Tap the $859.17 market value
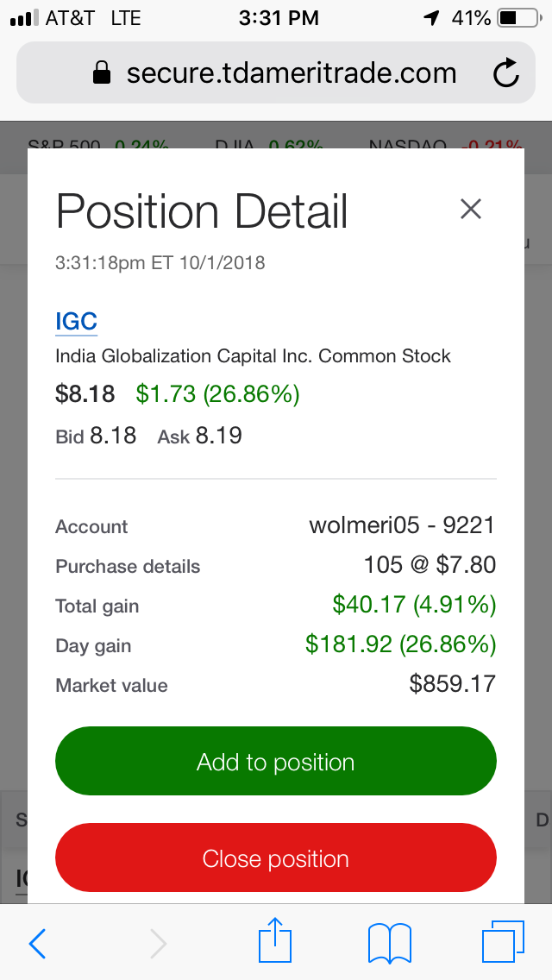The width and height of the screenshot is (552, 980). coord(452,685)
